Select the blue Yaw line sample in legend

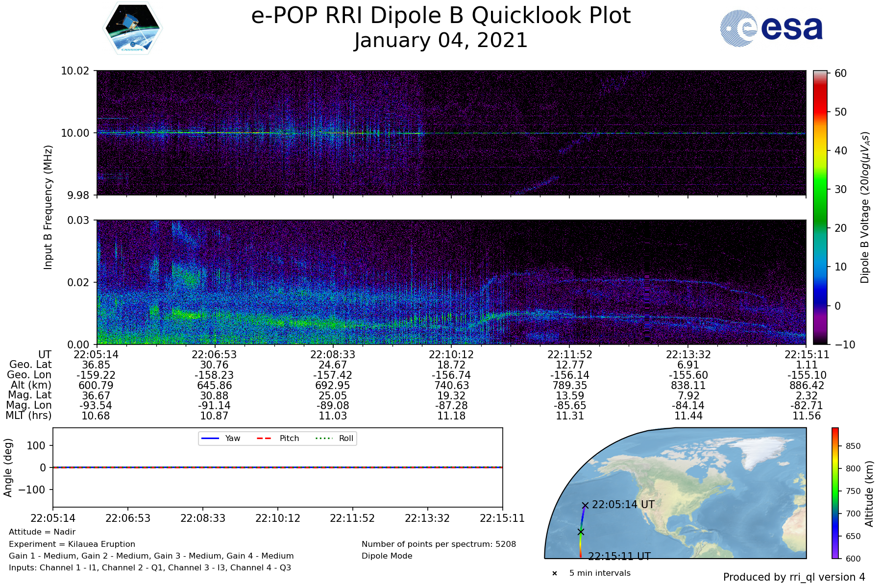(210, 438)
